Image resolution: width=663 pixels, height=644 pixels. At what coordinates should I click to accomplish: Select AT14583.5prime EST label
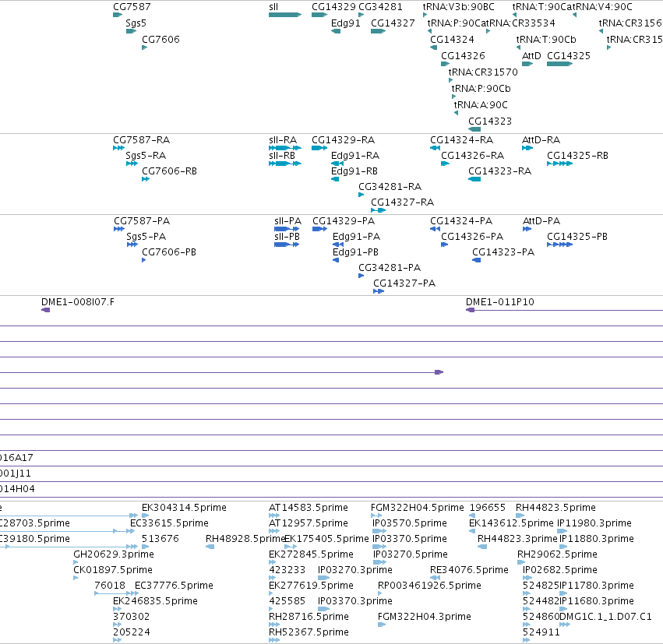(309, 508)
